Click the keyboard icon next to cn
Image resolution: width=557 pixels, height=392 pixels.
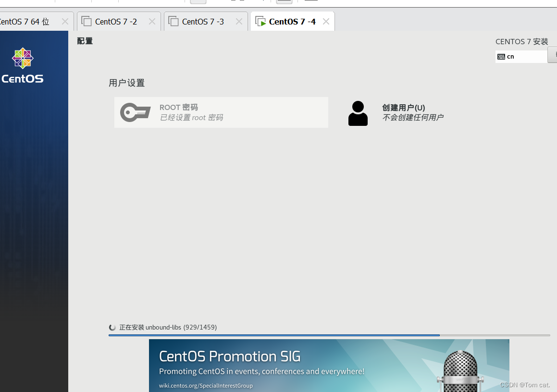501,57
